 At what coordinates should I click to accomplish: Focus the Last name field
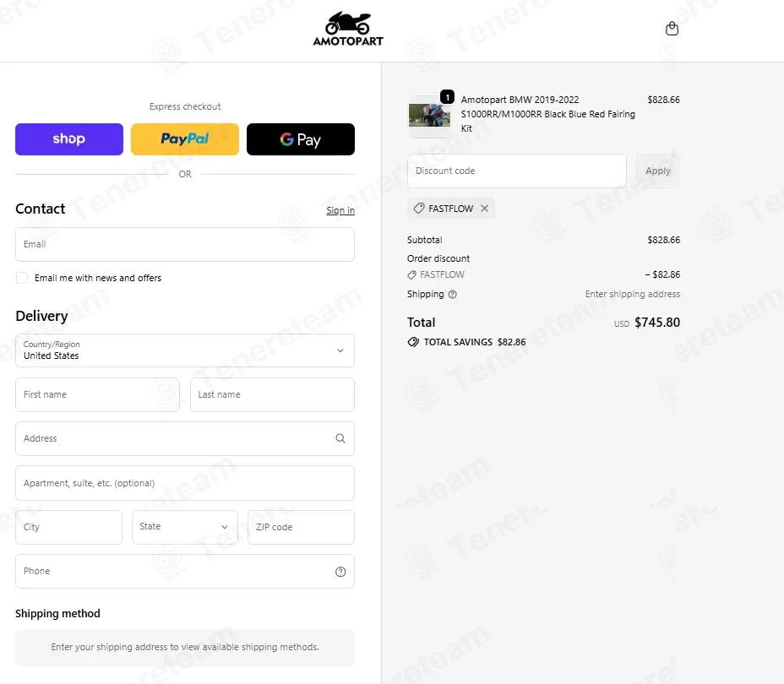tap(273, 394)
